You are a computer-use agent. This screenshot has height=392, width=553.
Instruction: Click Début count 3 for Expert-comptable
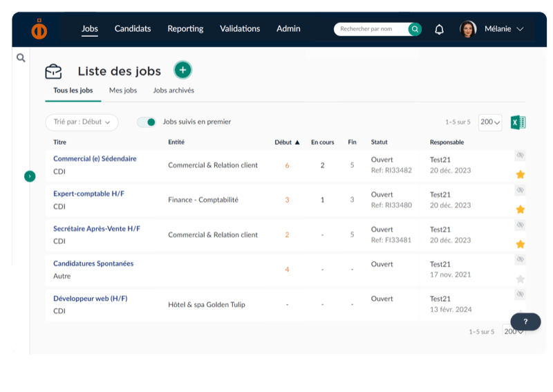click(287, 200)
